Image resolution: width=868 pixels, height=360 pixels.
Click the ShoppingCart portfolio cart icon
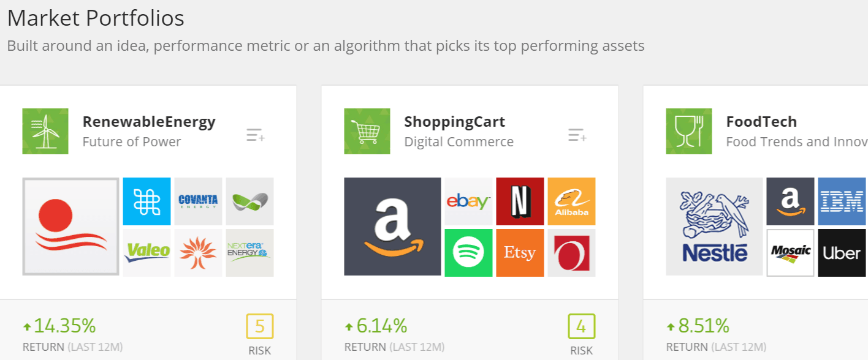click(x=367, y=131)
